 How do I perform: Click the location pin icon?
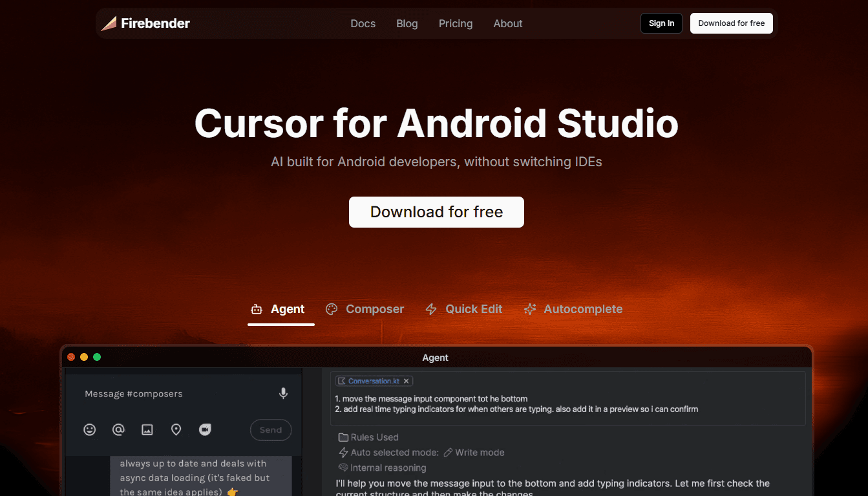coord(176,429)
